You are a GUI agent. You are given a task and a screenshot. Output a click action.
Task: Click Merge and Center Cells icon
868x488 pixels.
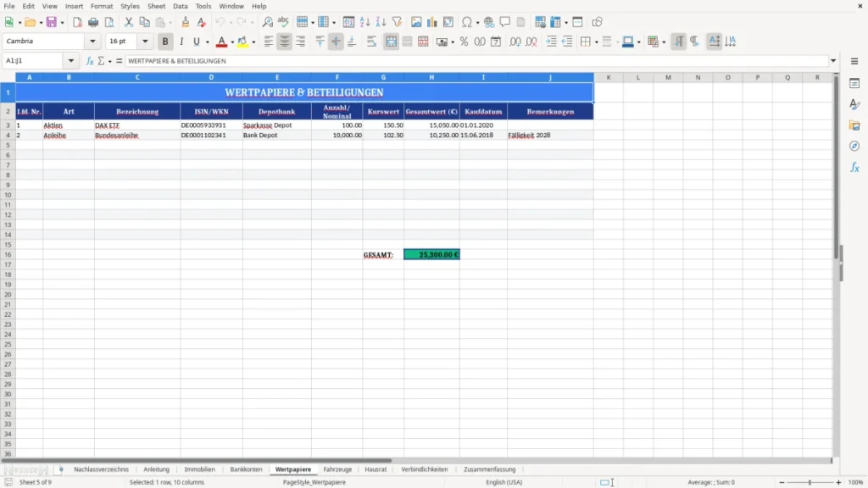coord(392,42)
